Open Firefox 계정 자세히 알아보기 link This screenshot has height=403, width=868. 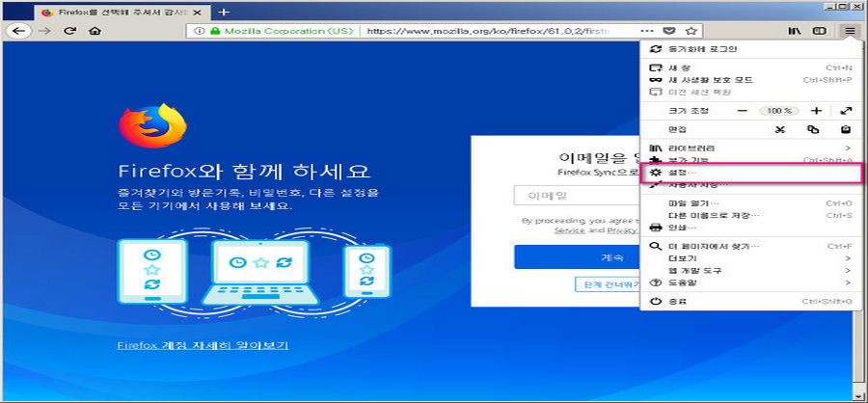click(203, 345)
